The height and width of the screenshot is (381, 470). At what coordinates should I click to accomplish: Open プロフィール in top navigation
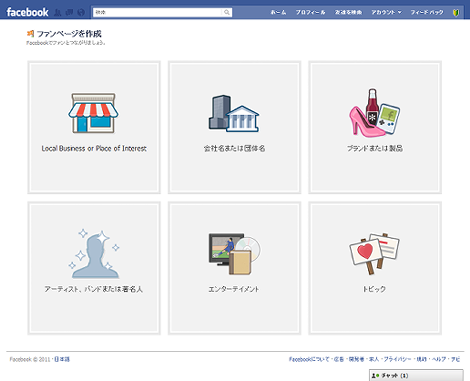coord(311,12)
